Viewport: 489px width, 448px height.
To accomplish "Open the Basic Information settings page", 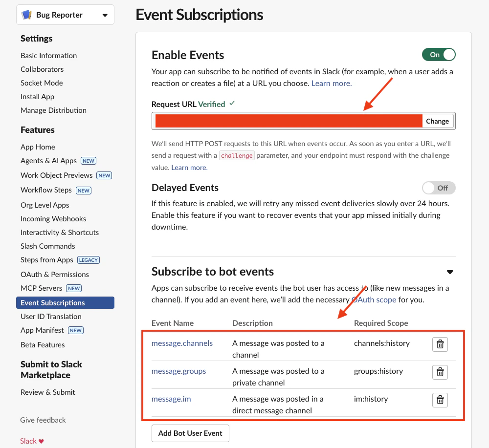I will (x=48, y=55).
